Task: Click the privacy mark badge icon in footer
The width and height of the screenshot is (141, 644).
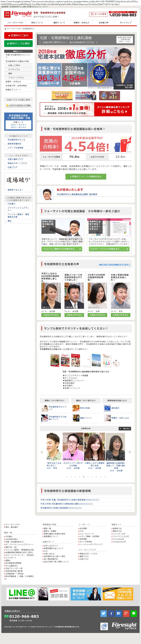Action: click(x=104, y=626)
